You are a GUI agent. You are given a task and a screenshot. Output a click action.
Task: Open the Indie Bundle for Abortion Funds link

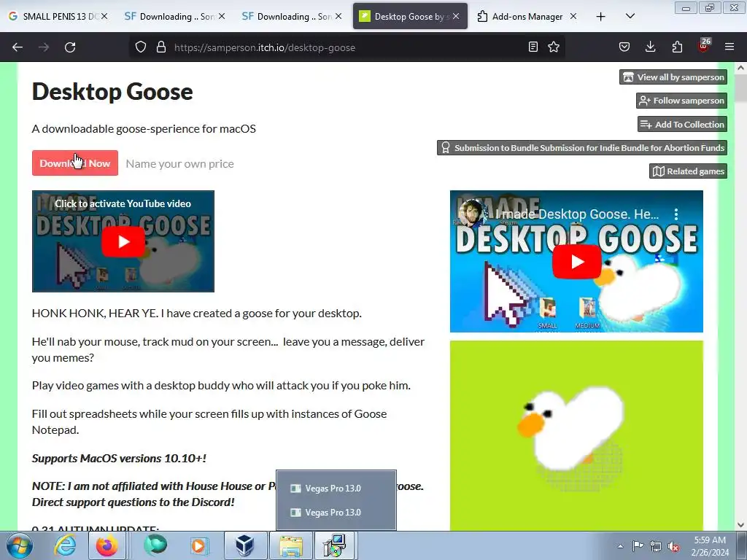pos(582,147)
